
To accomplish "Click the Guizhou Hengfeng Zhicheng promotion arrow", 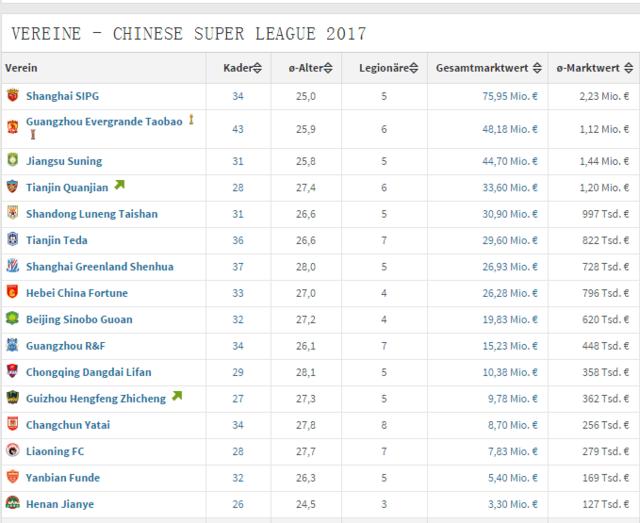I will tap(177, 396).
